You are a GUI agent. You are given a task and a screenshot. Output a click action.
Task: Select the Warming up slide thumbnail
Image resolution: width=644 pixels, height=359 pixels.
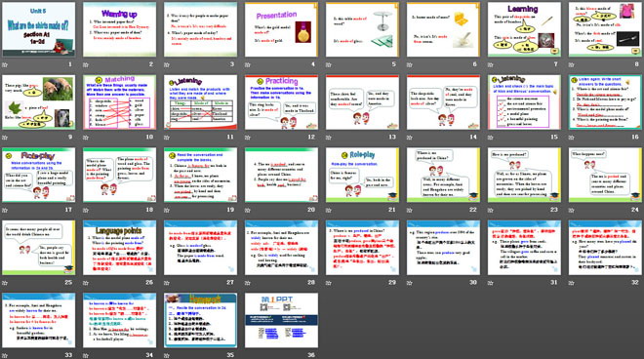119,29
